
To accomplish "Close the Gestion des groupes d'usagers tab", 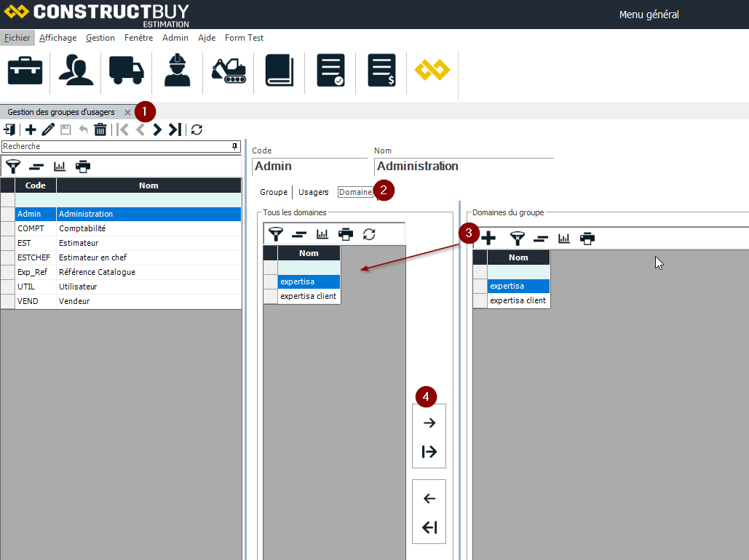I will click(127, 112).
